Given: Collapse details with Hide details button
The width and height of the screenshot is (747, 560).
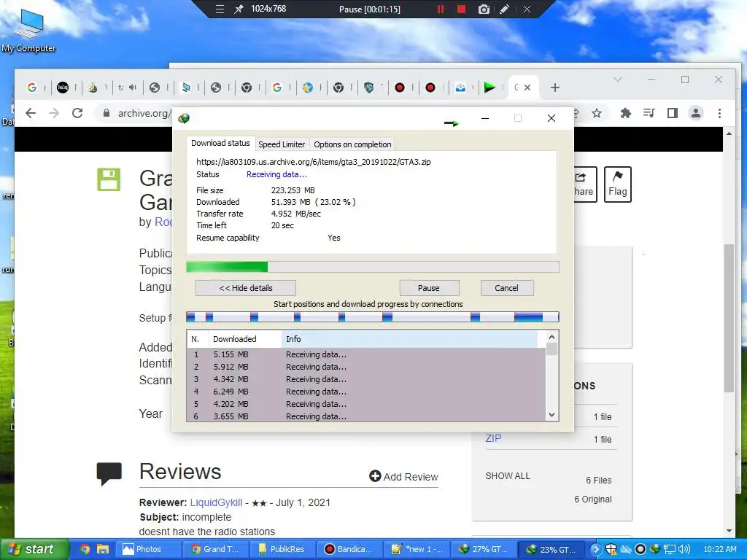Looking at the screenshot, I should coord(245,288).
